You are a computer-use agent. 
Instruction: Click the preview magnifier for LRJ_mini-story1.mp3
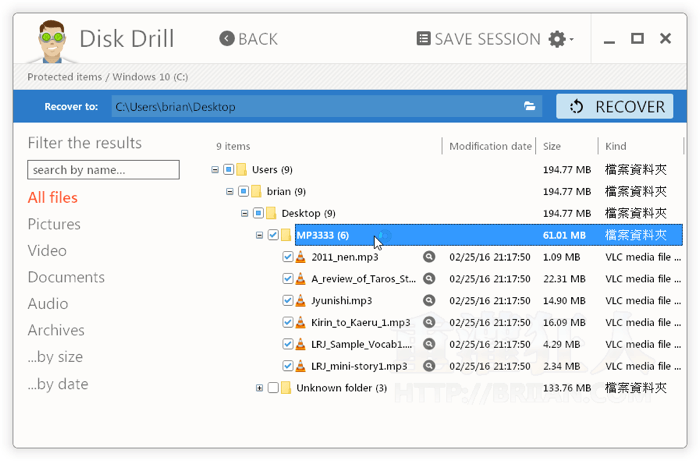(x=429, y=366)
